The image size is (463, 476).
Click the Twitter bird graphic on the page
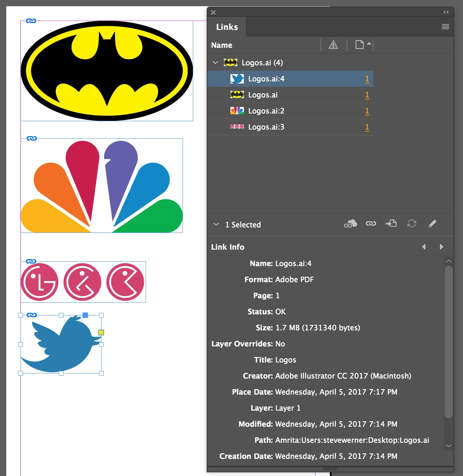(61, 344)
